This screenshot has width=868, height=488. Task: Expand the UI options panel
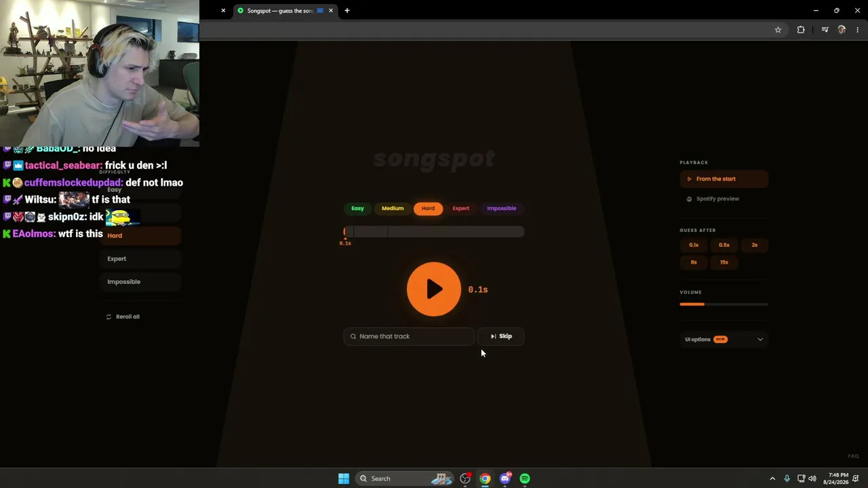point(724,339)
